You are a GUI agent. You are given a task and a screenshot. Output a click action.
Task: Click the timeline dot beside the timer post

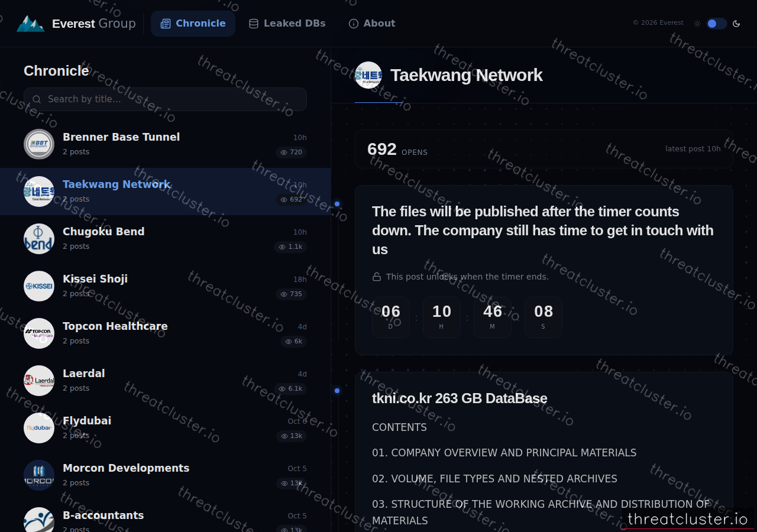(x=337, y=204)
